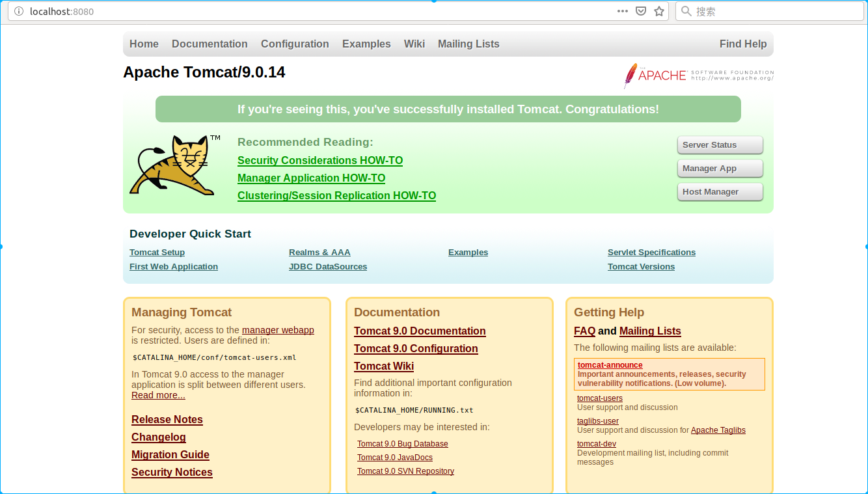Open the Tomcat Wiki link

(384, 366)
